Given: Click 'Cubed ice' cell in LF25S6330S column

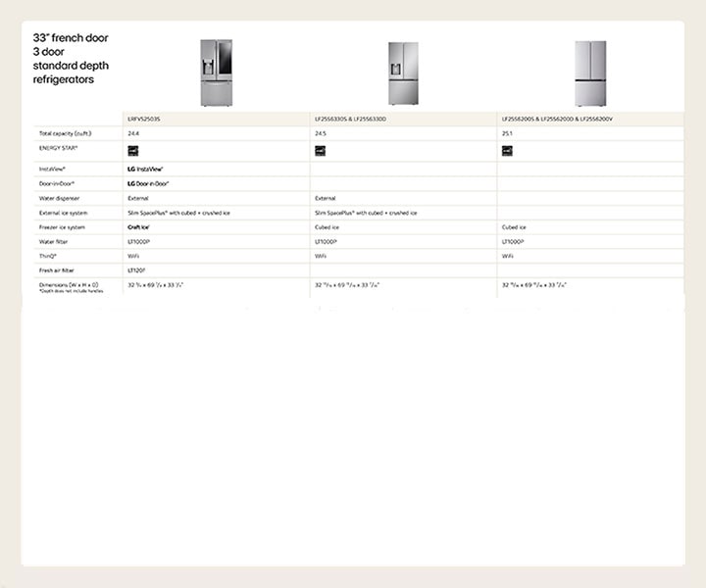Looking at the screenshot, I should pyautogui.click(x=327, y=227).
